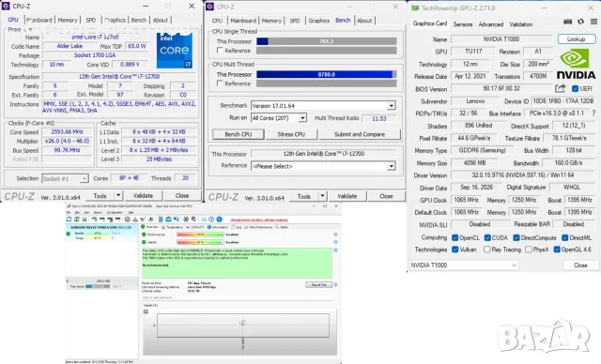Click Validate button in left CPU-Z

[143, 195]
